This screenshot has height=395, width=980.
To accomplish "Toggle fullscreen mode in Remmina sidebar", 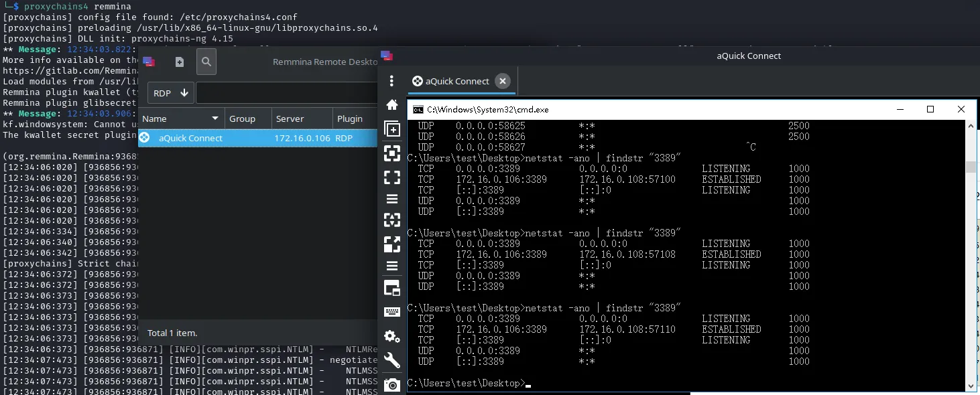I will [x=392, y=177].
